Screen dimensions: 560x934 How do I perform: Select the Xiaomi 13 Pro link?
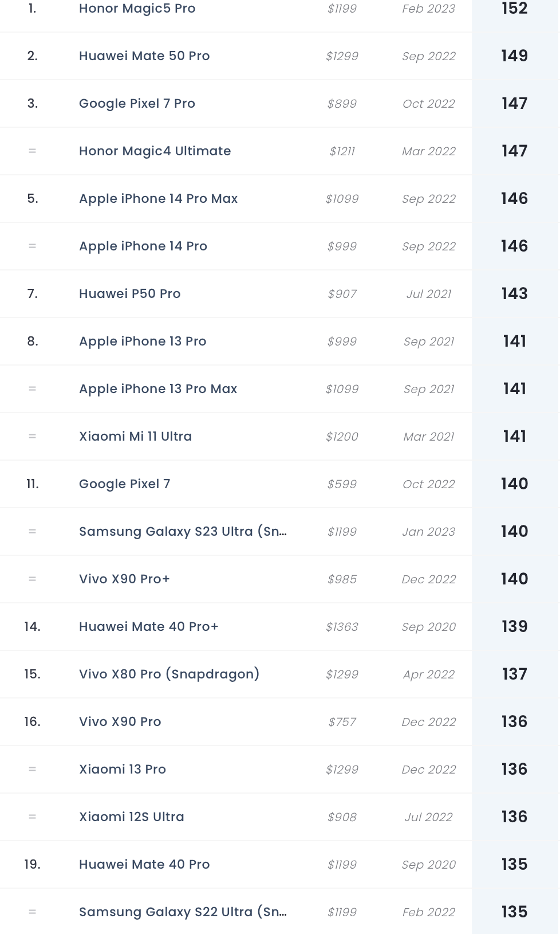pos(123,770)
